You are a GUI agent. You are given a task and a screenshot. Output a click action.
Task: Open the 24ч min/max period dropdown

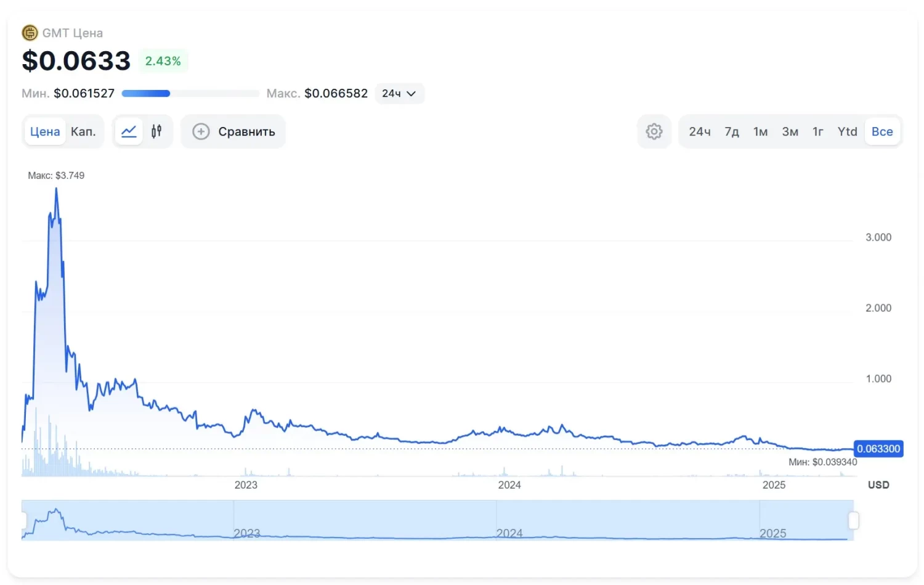399,93
